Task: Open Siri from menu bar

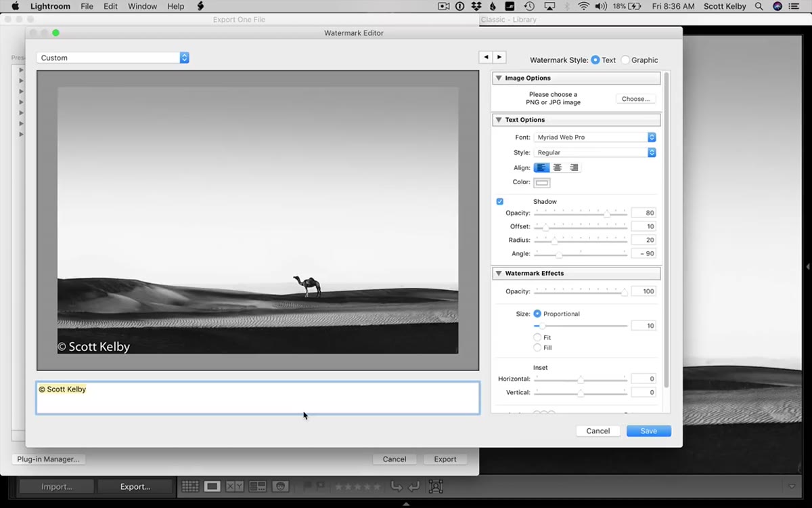Action: [x=777, y=6]
